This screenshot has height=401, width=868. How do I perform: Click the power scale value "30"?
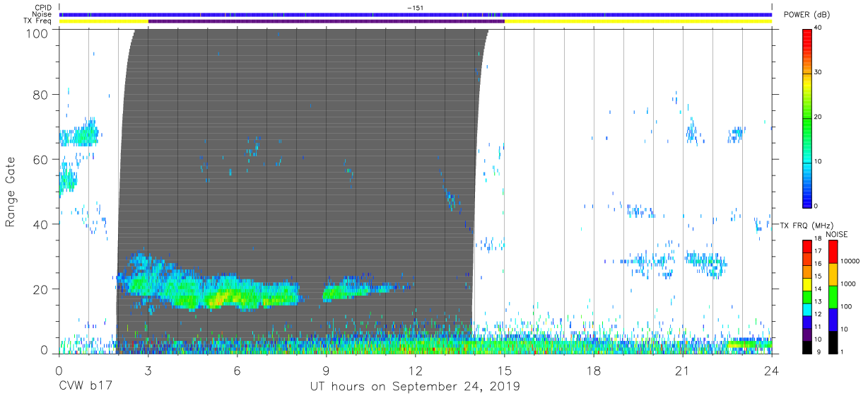(x=819, y=72)
